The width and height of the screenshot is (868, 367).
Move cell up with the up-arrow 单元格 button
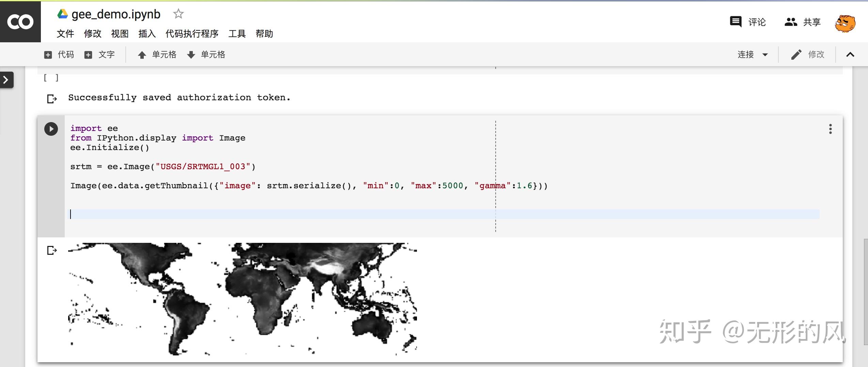click(x=157, y=55)
